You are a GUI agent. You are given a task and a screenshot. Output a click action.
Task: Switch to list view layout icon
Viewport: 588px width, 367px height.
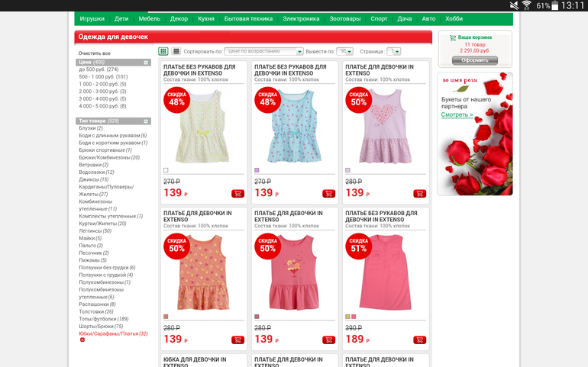pos(176,51)
